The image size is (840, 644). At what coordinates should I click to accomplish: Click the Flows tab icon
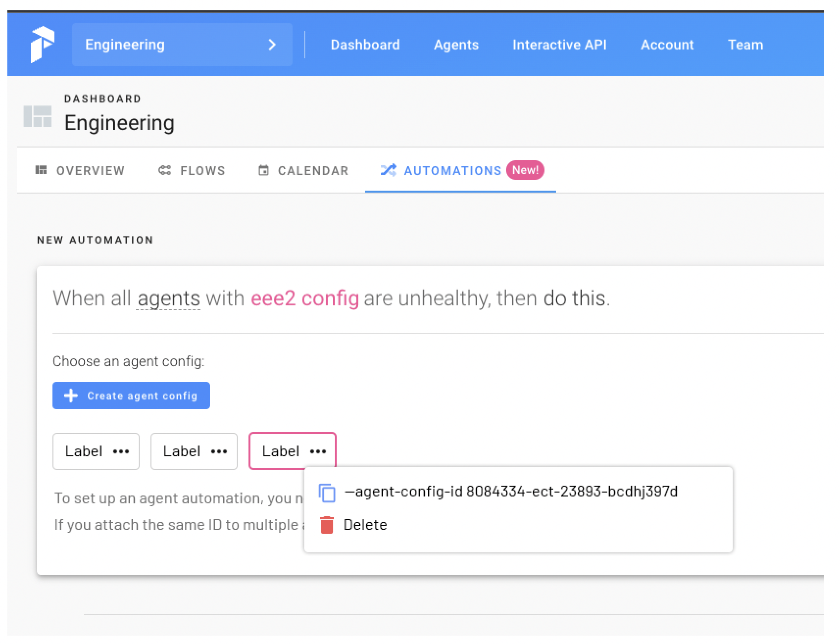pos(165,170)
